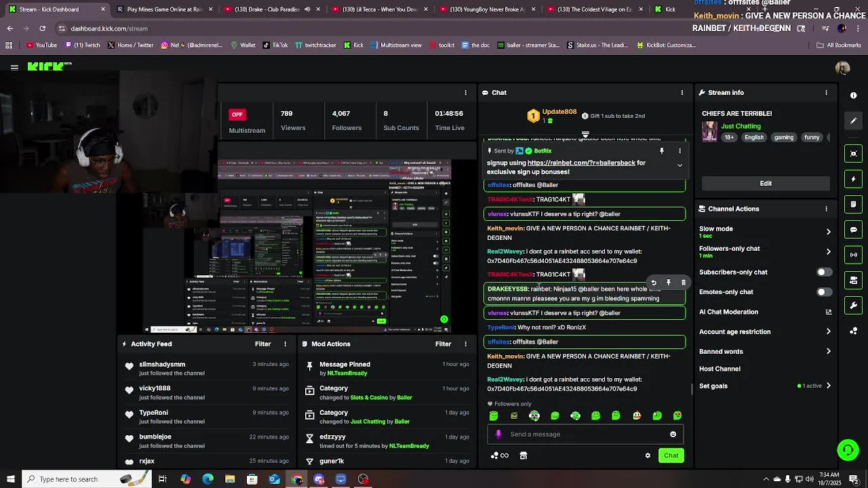Click the green Chat send button
Viewport: 868px width, 488px height.
click(671, 455)
